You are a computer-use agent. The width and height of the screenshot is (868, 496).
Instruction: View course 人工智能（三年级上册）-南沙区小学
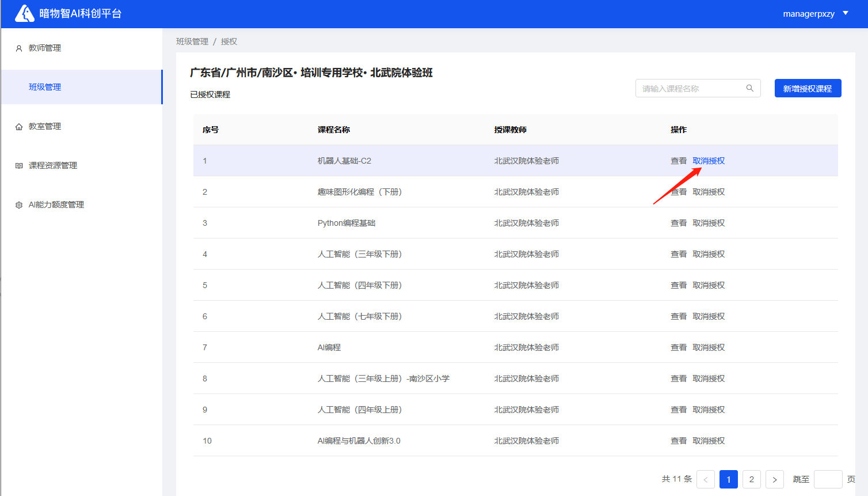pos(679,378)
